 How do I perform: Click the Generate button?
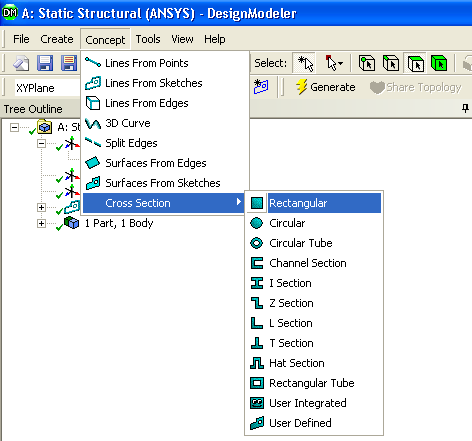point(326,87)
